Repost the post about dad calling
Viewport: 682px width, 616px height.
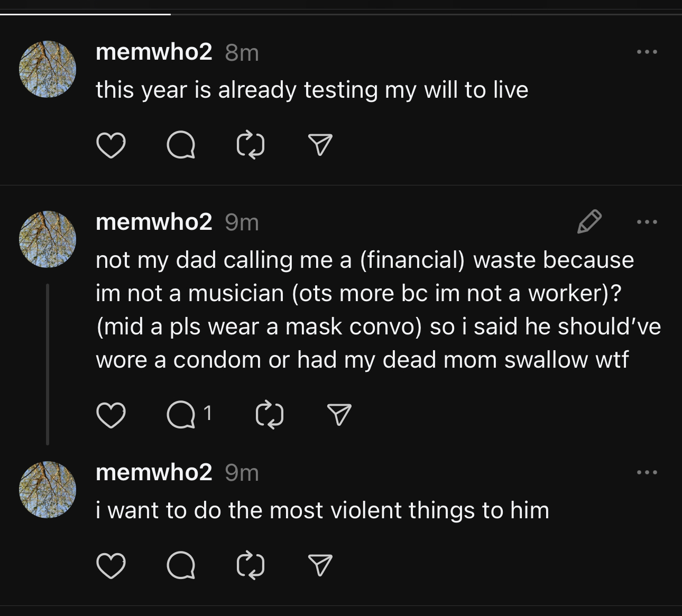270,415
